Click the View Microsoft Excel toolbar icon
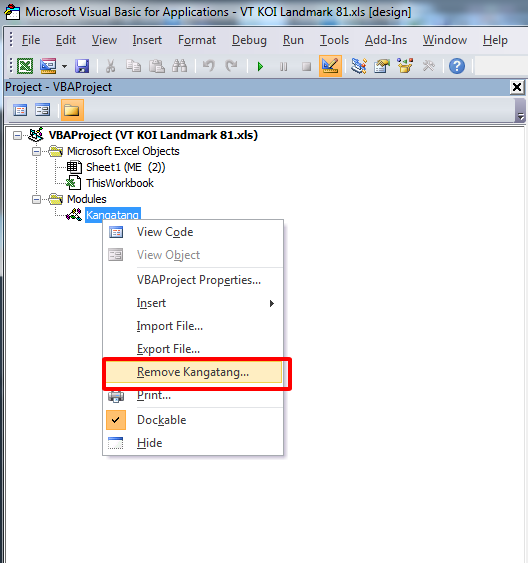Screen dimensions: 528x563 click(25, 66)
